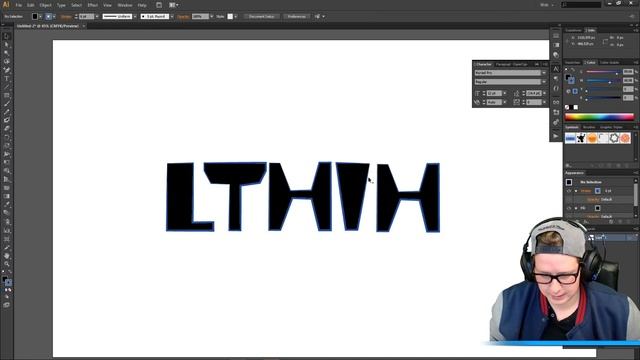Select the Rotate tool
Screen dimensions: 640x360
[7, 138]
